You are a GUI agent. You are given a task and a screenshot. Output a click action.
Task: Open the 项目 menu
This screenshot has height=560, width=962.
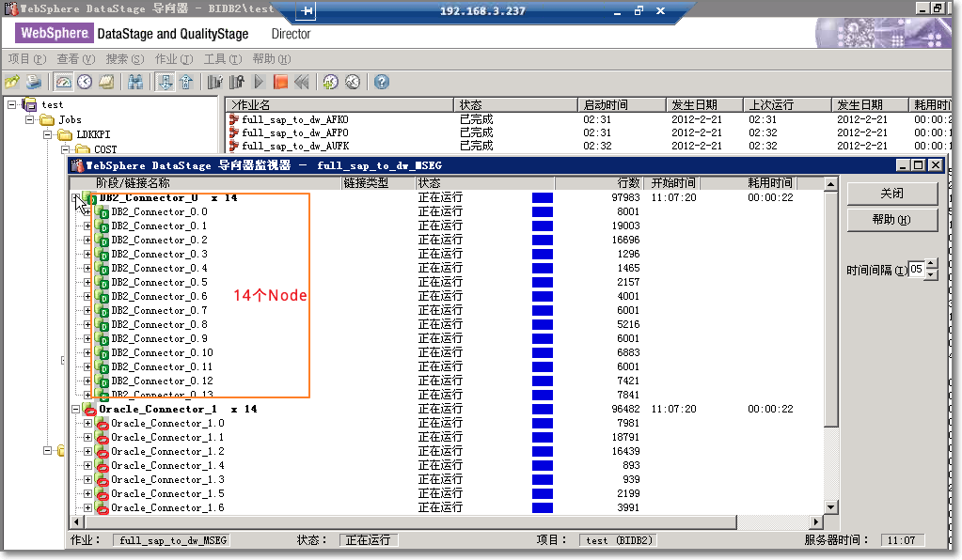(27, 59)
